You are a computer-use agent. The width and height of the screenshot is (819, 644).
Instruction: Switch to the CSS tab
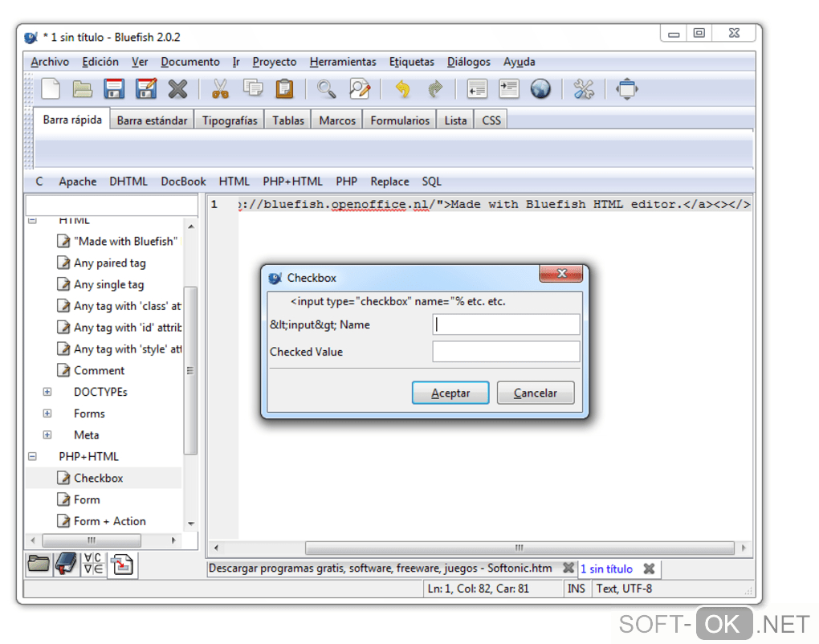491,120
